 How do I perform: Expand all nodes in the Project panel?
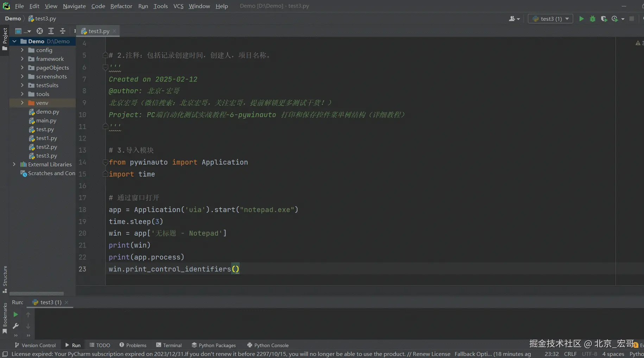click(51, 31)
